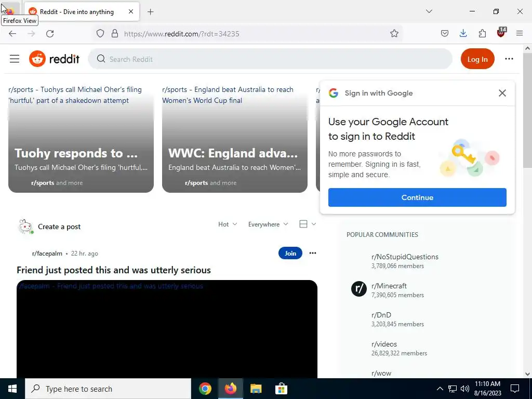Open a new browser tab
The height and width of the screenshot is (399, 532).
click(x=151, y=12)
